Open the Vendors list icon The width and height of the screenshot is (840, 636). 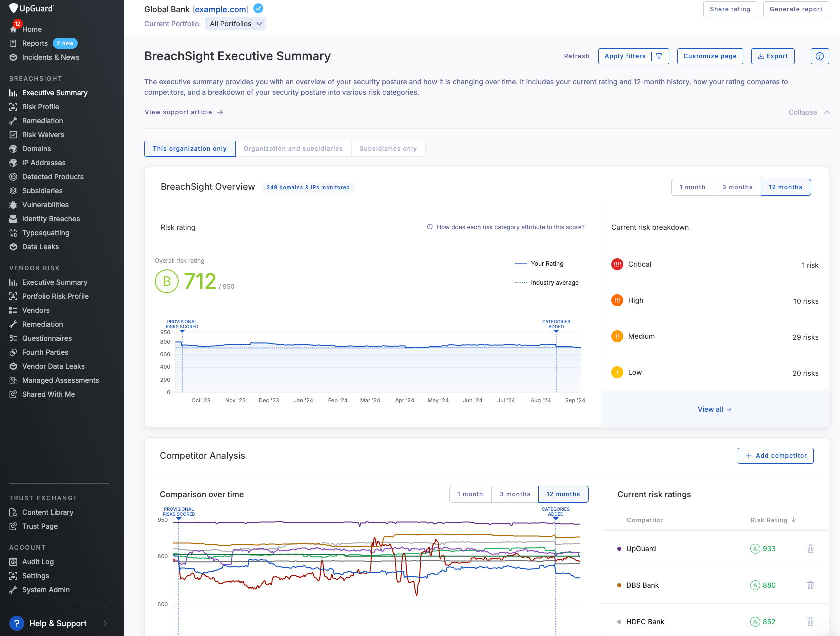pos(13,310)
